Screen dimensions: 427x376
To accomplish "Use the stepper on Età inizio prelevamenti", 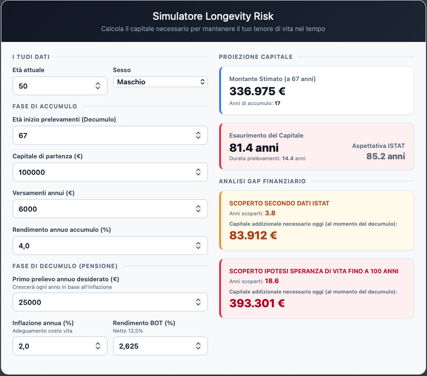I will point(198,135).
